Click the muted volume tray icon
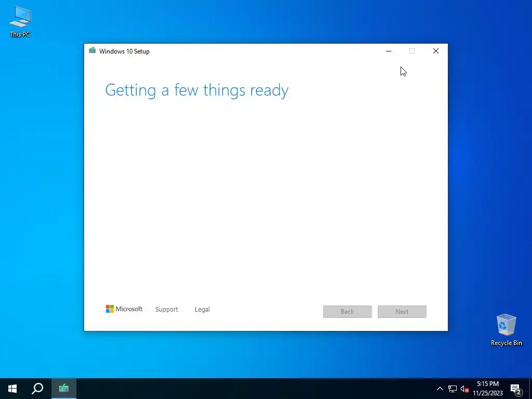This screenshot has width=532, height=399. pyautogui.click(x=464, y=389)
